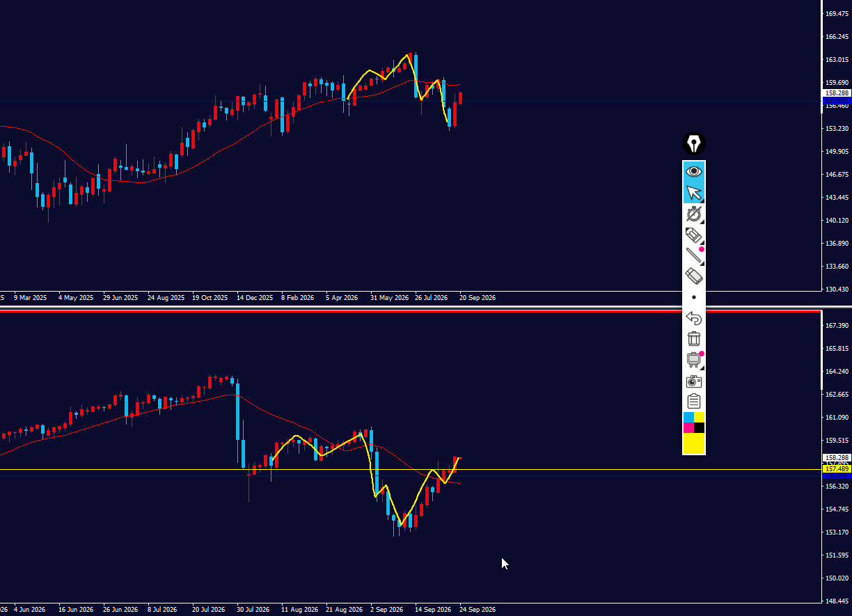Image resolution: width=852 pixels, height=616 pixels.
Task: Select the highlighter marker tool
Action: click(694, 235)
